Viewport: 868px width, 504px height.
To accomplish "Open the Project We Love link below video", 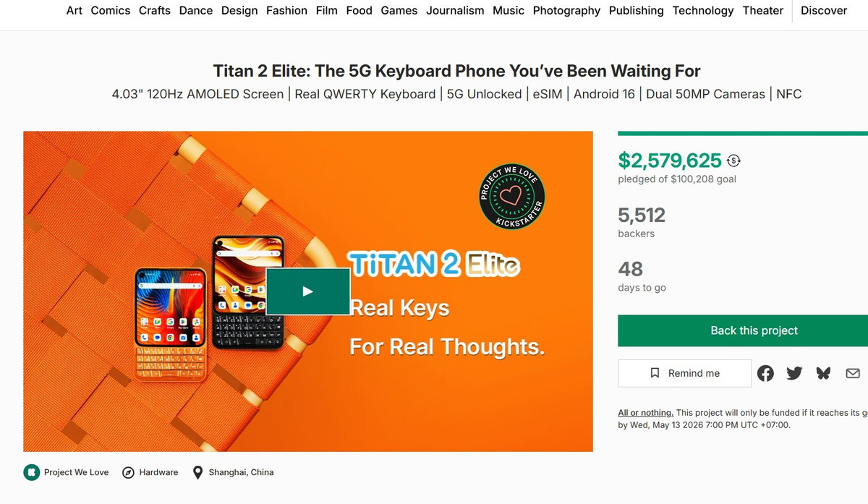I will (76, 472).
